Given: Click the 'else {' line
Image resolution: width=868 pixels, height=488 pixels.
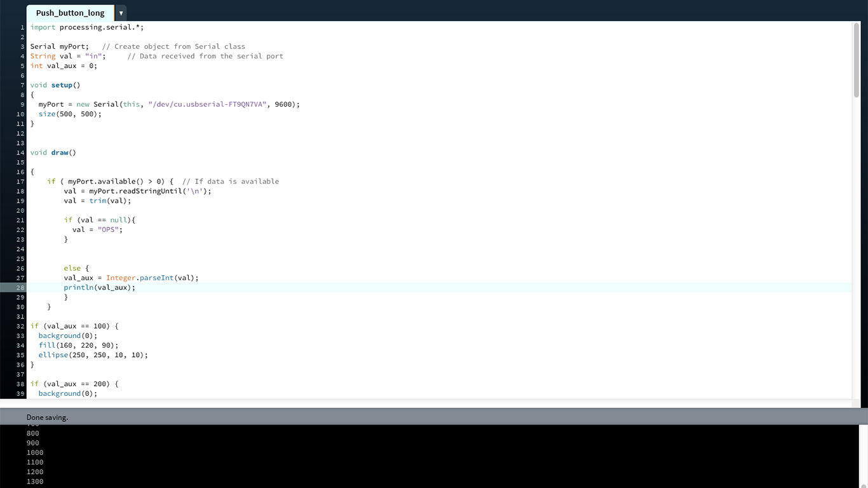Looking at the screenshot, I should [x=77, y=268].
